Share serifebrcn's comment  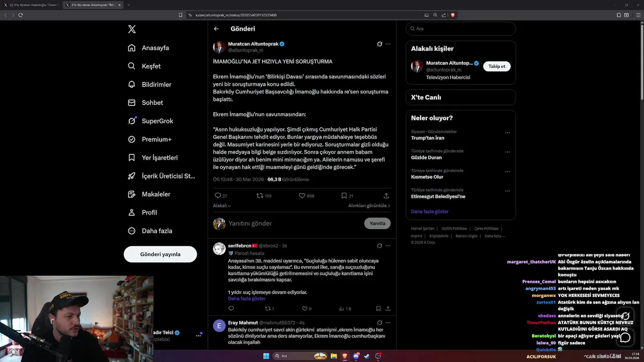pyautogui.click(x=388, y=309)
